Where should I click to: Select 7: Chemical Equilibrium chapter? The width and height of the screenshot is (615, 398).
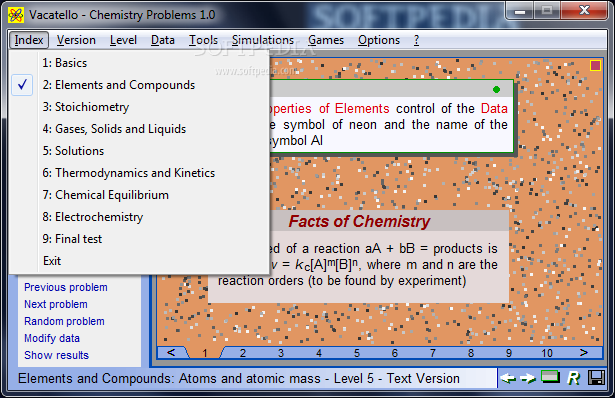click(139, 195)
